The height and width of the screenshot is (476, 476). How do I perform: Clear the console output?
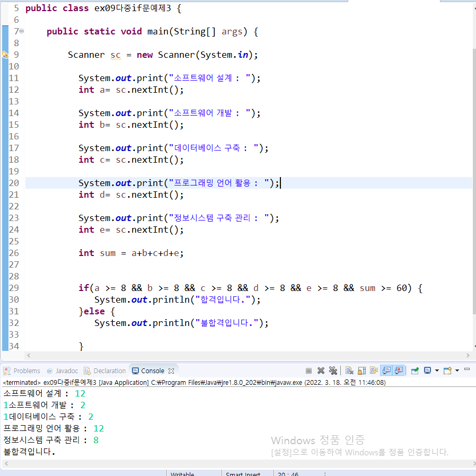click(349, 371)
